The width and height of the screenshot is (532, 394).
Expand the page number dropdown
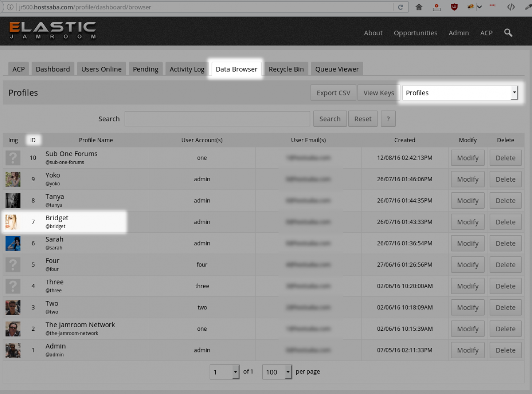[x=224, y=372]
